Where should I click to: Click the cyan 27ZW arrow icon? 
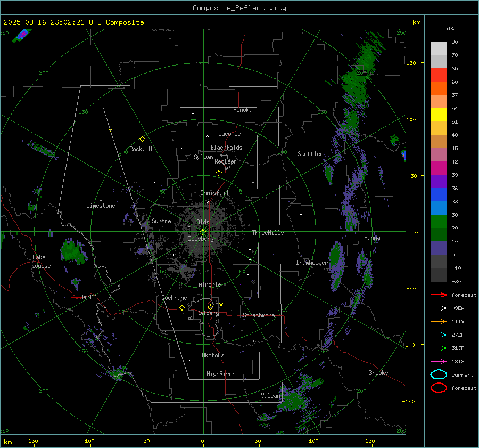439,335
